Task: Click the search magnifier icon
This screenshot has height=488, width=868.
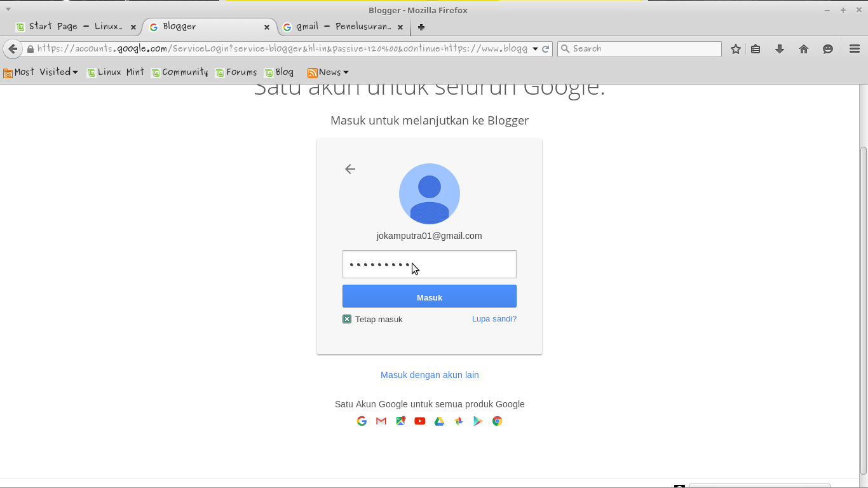Action: [564, 49]
